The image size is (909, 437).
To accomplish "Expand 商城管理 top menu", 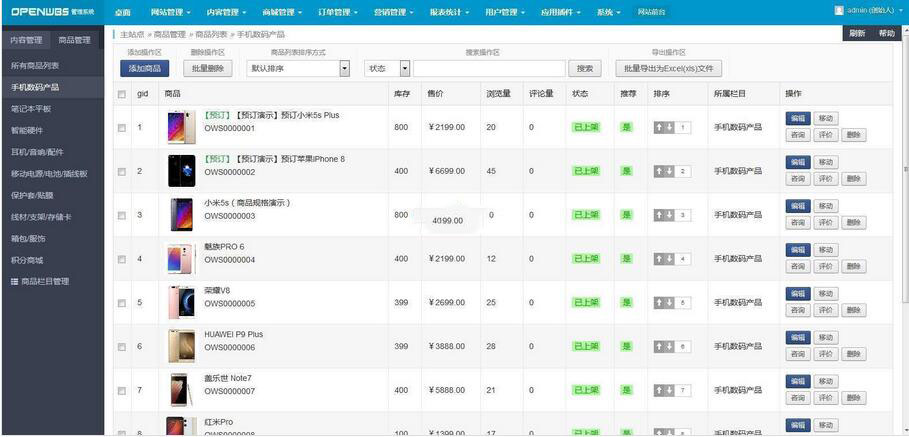I will pyautogui.click(x=282, y=12).
